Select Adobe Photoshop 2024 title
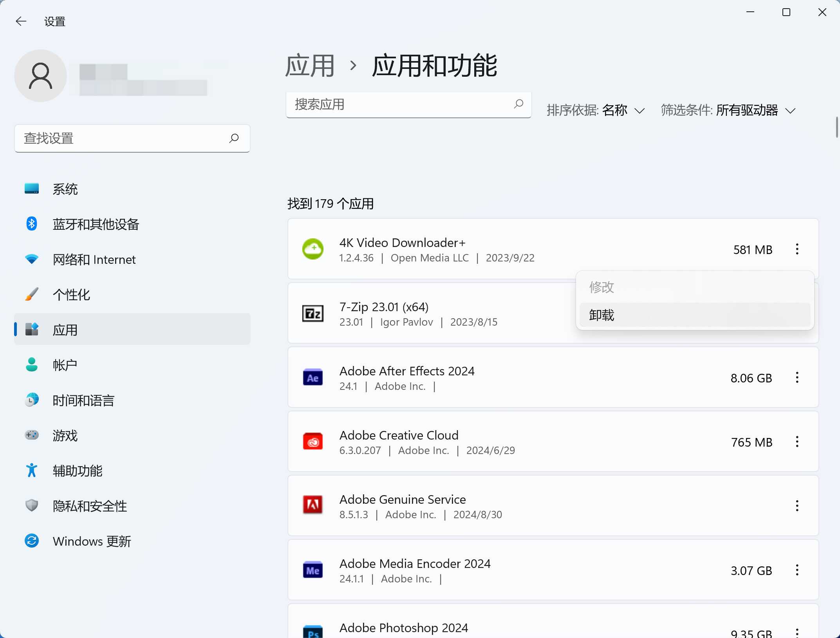This screenshot has height=638, width=840. click(403, 628)
